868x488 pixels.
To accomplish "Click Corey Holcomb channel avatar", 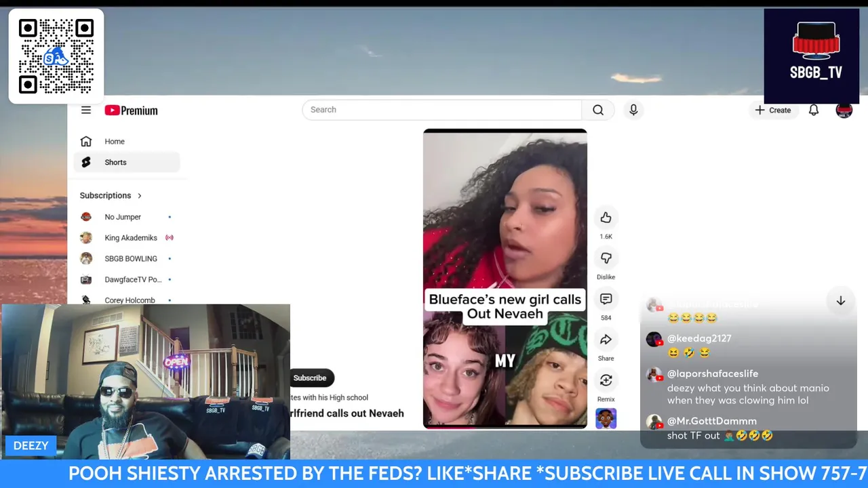I will point(86,300).
